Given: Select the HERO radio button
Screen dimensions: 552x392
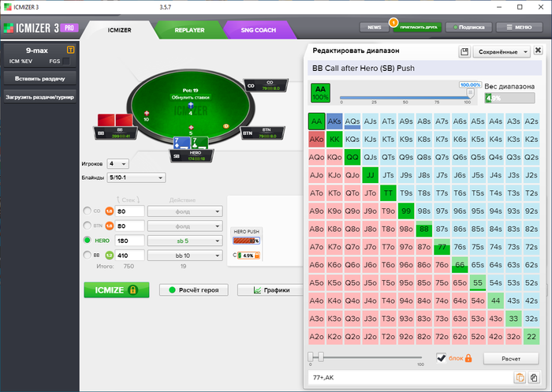Looking at the screenshot, I should pyautogui.click(x=87, y=241).
